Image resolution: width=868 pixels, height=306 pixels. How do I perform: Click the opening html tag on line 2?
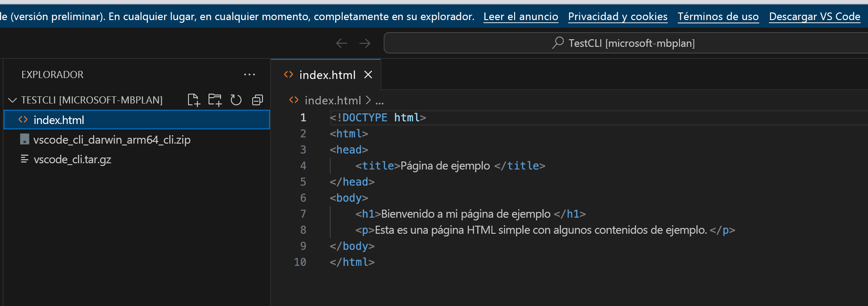(349, 133)
